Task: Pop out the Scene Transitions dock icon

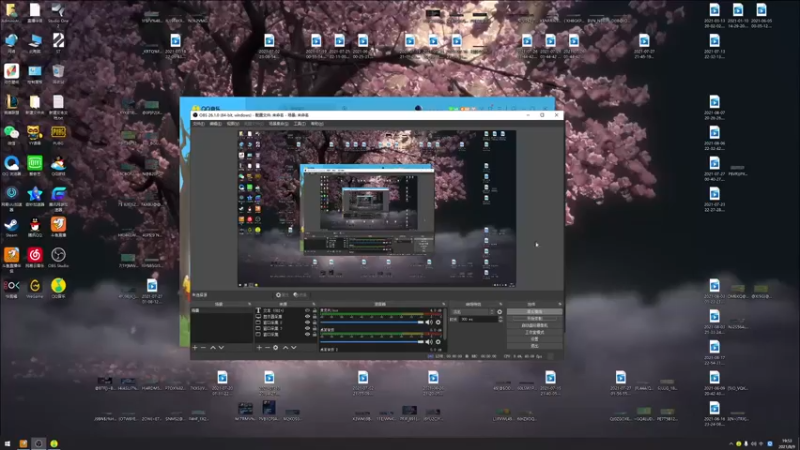Action: click(x=501, y=304)
